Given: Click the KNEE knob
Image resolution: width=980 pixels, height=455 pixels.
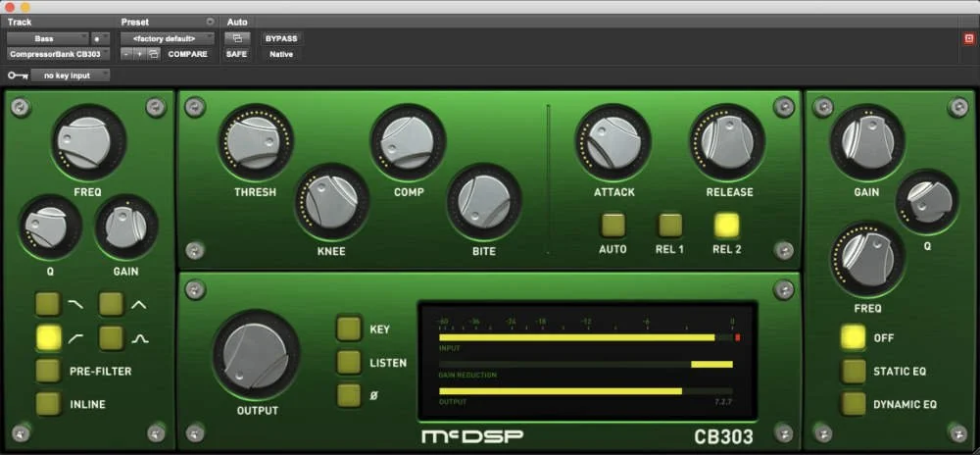Looking at the screenshot, I should point(331,202).
